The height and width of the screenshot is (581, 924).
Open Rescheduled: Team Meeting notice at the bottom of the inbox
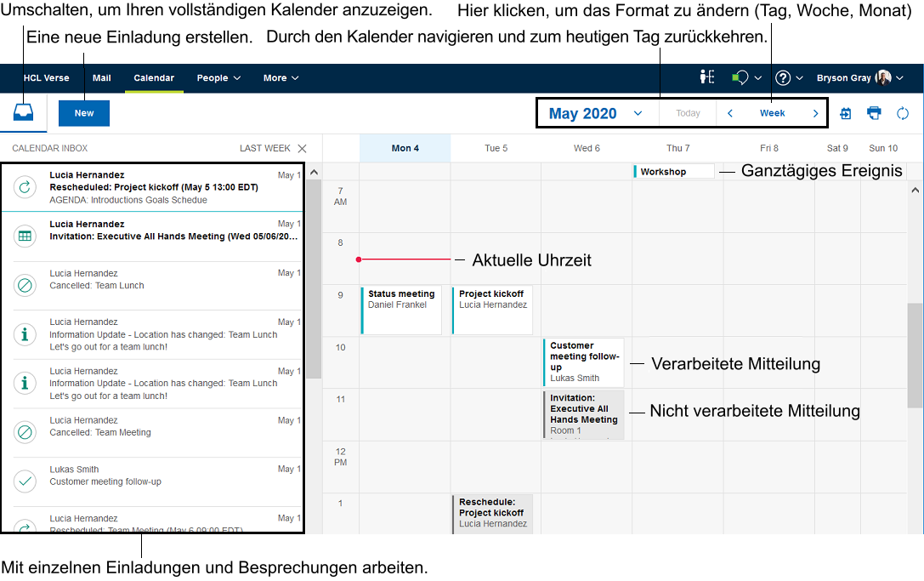coord(153,521)
